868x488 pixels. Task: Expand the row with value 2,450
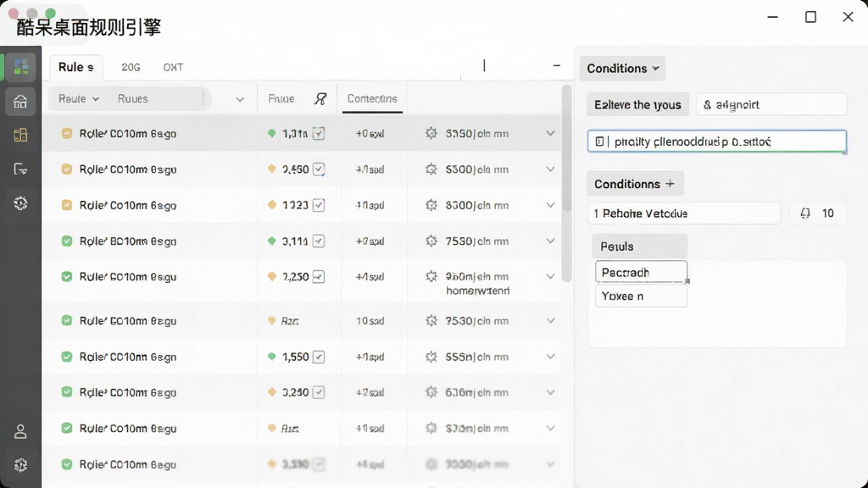tap(550, 169)
